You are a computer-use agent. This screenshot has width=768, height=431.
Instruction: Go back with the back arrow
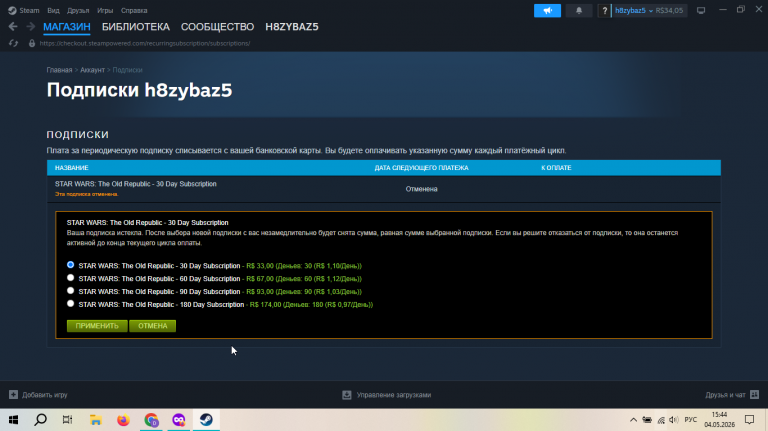[13, 26]
